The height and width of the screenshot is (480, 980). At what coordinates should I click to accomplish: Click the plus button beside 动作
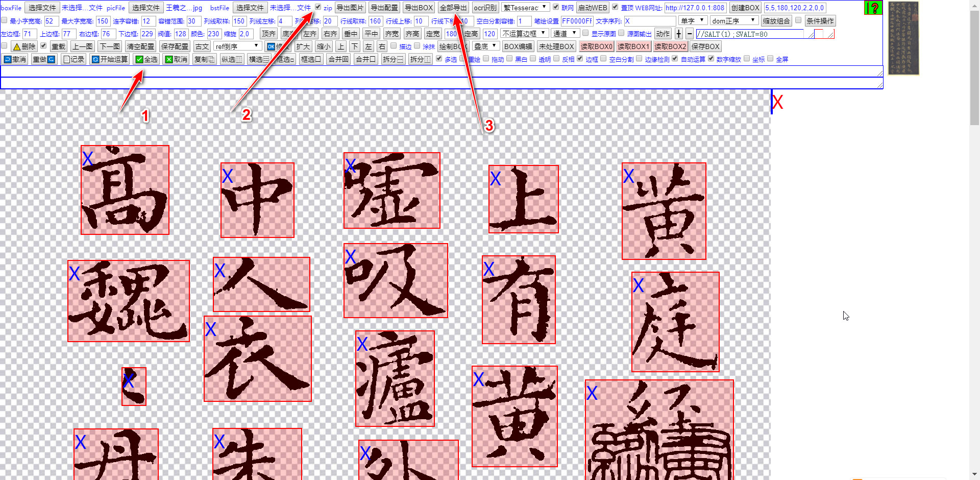click(x=678, y=34)
